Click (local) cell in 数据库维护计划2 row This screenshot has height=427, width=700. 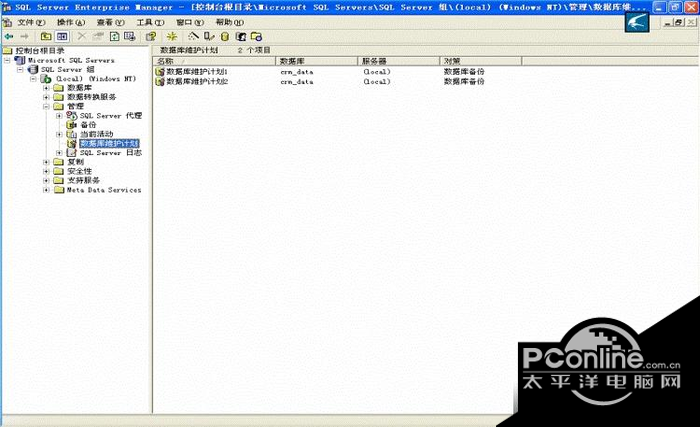tap(377, 82)
